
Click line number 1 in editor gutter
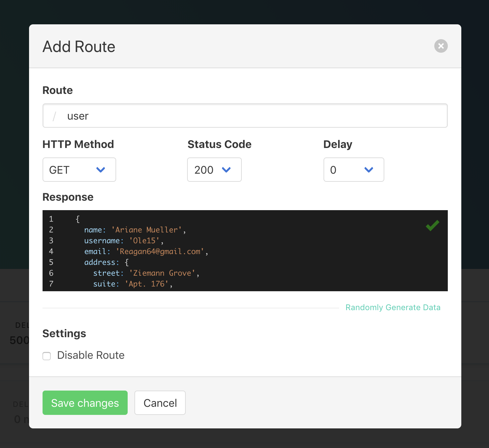point(51,219)
